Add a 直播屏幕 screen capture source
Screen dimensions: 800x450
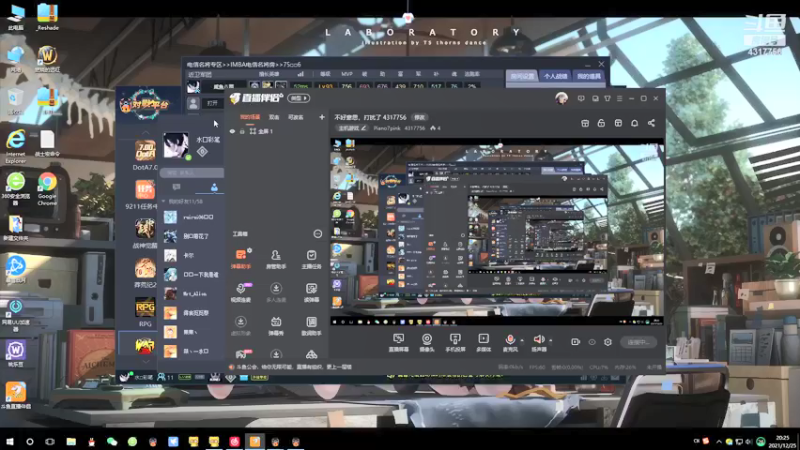tap(398, 342)
